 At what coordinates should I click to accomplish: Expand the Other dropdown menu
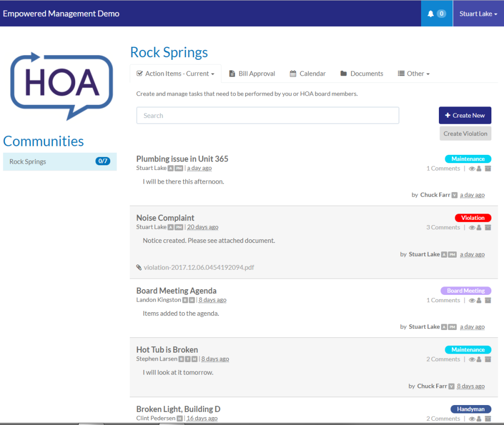click(414, 73)
